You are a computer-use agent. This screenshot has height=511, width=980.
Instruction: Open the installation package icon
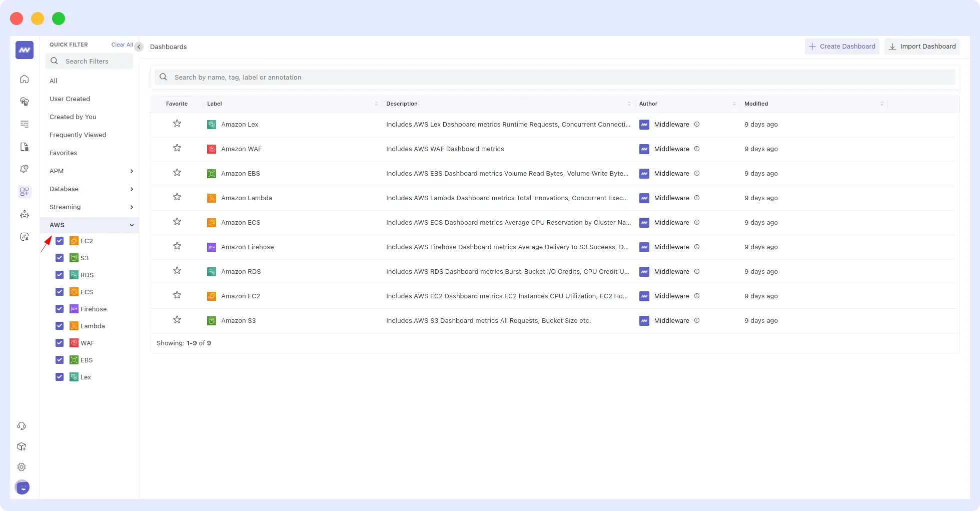(22, 446)
